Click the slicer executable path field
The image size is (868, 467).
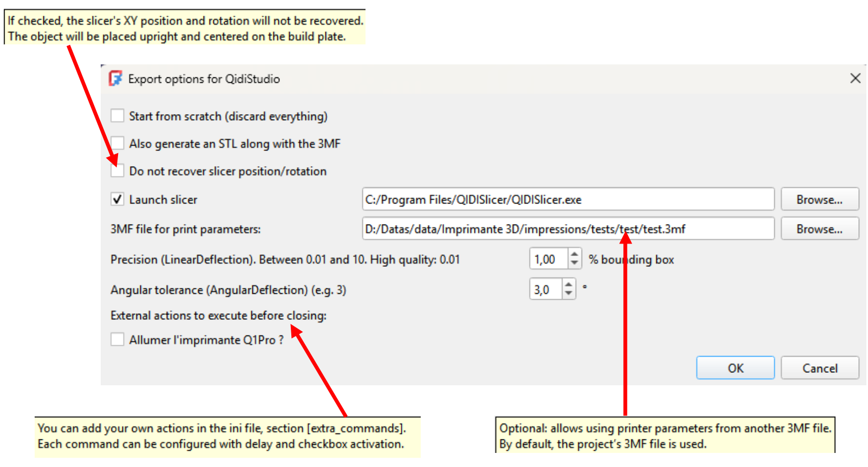click(x=568, y=199)
